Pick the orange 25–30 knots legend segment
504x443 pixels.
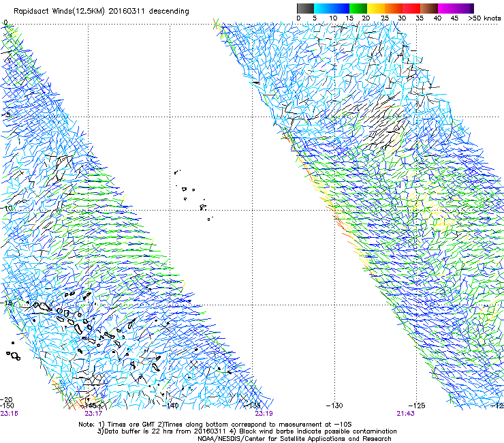(393, 8)
